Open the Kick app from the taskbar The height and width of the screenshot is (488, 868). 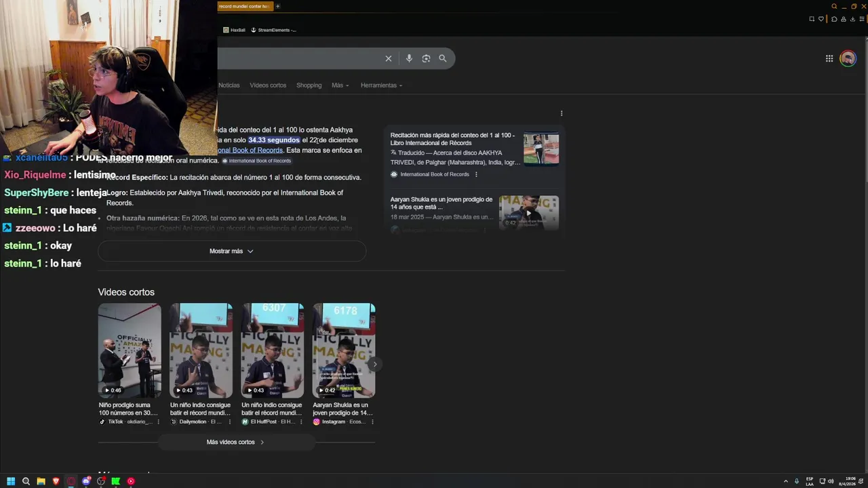pyautogui.click(x=116, y=481)
